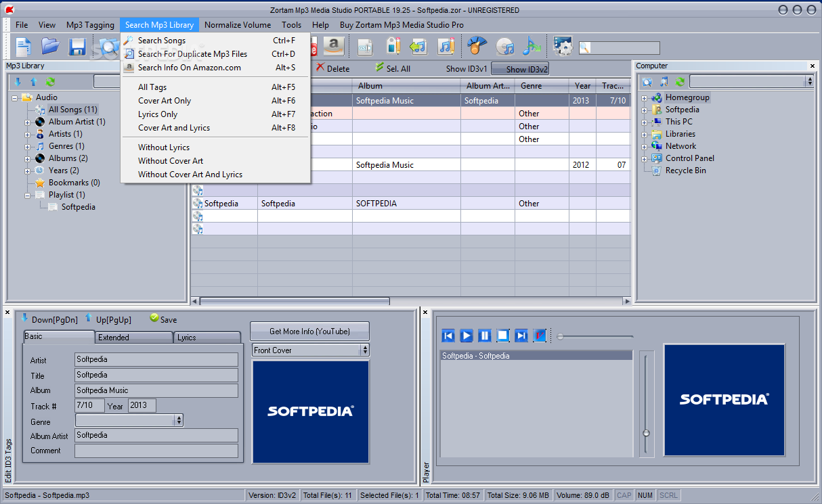Toggle the Show ID3v2 button
The height and width of the screenshot is (504, 822).
pos(520,69)
